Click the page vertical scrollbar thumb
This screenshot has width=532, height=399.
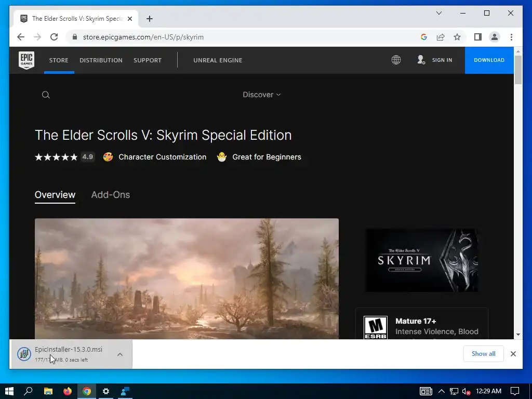click(518, 70)
